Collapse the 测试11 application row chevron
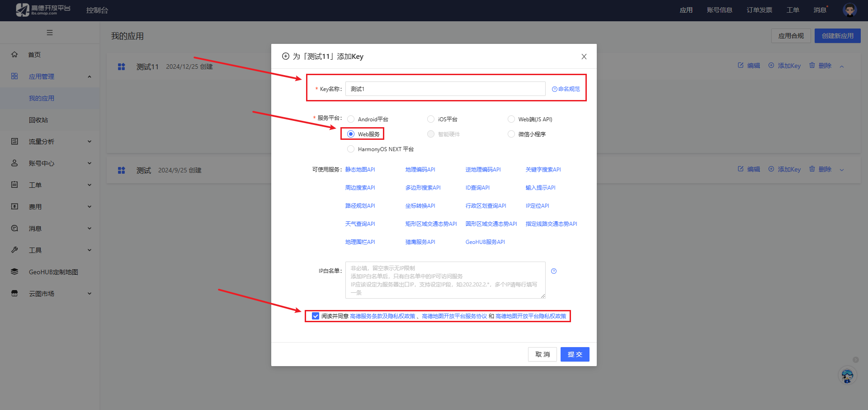The height and width of the screenshot is (410, 868). pyautogui.click(x=842, y=67)
